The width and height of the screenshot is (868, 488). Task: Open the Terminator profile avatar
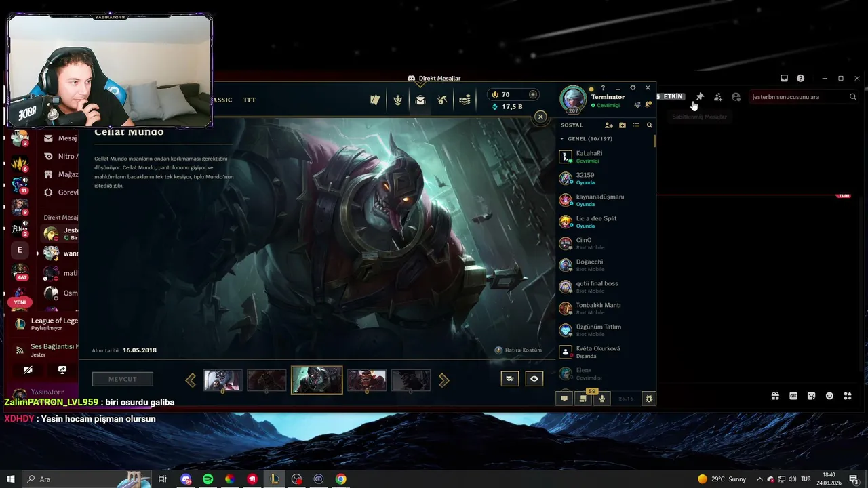coord(573,99)
